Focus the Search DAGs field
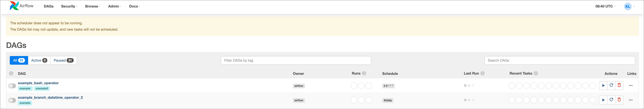Image resolution: width=644 pixels, height=109 pixels. [560, 60]
